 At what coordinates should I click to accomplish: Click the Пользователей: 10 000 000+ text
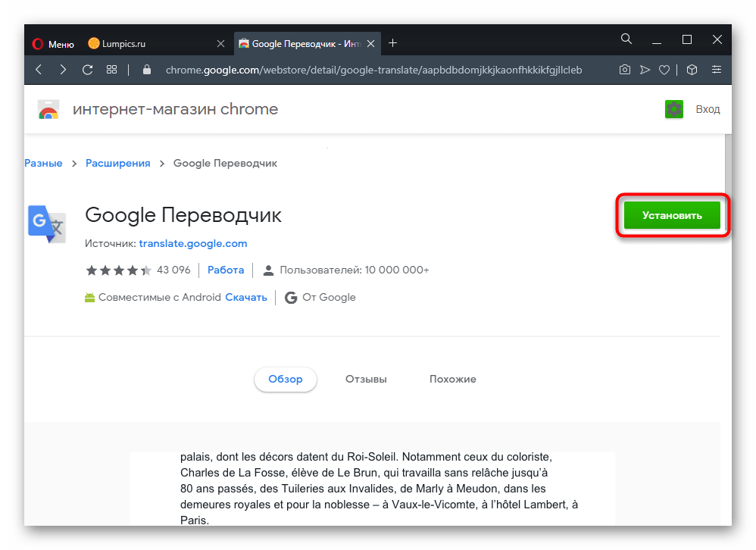click(355, 270)
